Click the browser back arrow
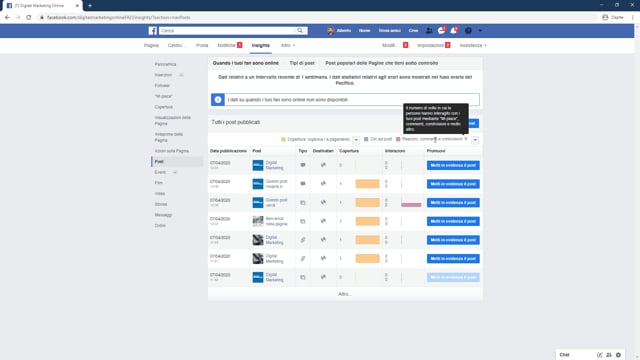This screenshot has height=360, width=640. pyautogui.click(x=7, y=18)
